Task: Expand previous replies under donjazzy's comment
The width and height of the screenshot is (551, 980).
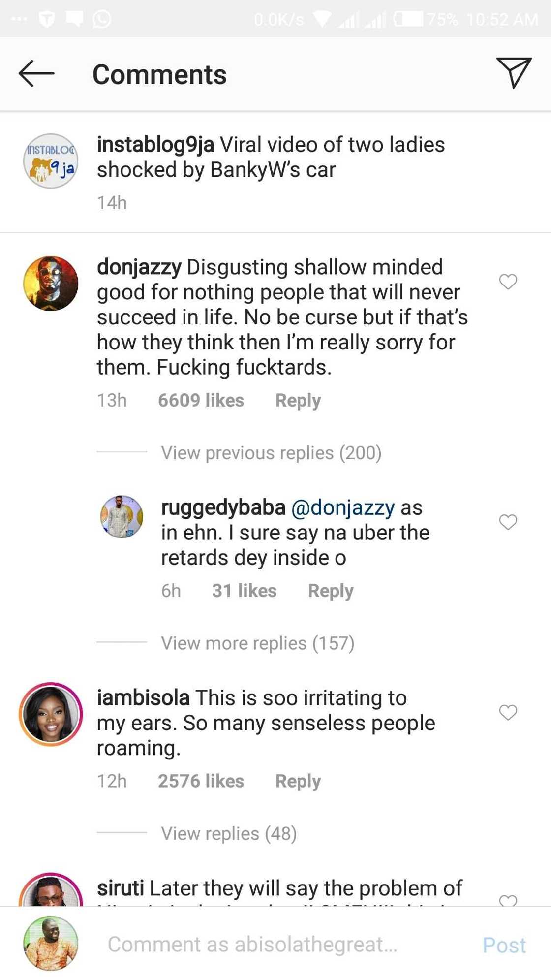Action: coord(271,453)
